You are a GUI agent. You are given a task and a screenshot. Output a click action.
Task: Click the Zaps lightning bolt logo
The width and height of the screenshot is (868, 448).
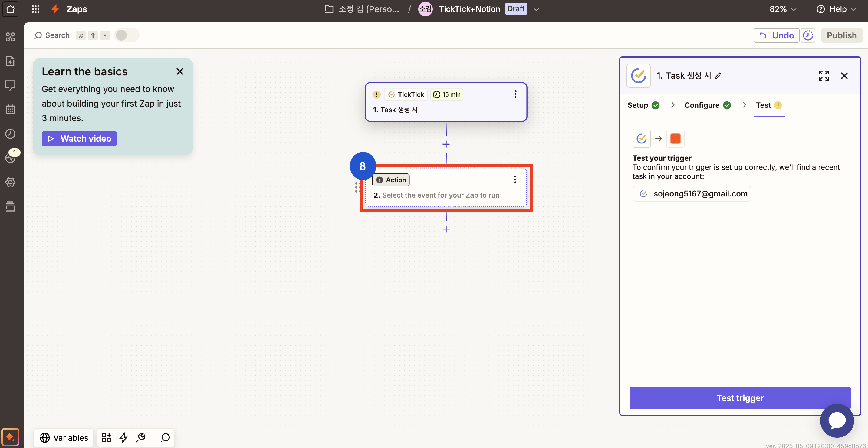pyautogui.click(x=55, y=9)
